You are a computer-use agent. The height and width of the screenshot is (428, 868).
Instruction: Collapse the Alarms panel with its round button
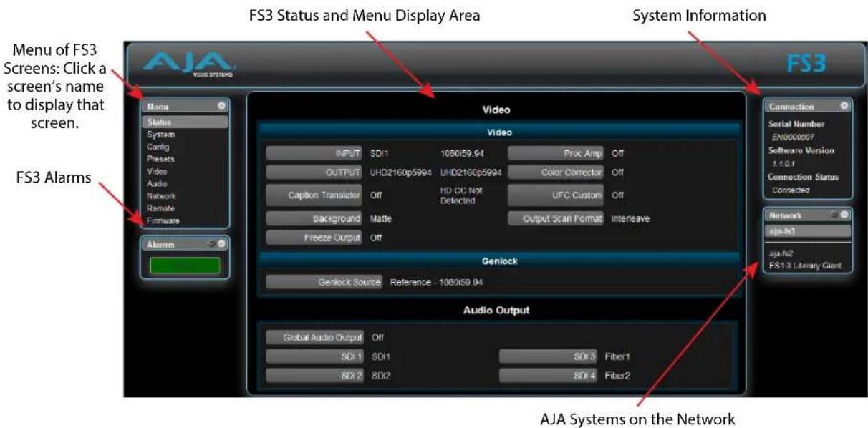[x=221, y=244]
